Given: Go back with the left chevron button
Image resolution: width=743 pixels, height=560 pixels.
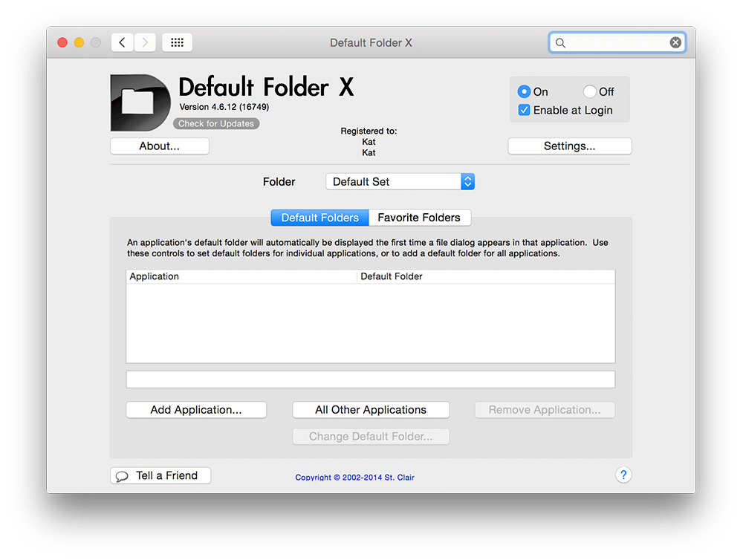Looking at the screenshot, I should (x=123, y=42).
